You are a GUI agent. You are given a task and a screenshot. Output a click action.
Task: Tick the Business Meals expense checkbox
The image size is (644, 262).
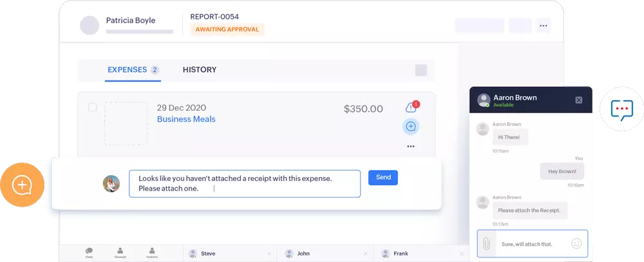pyautogui.click(x=93, y=108)
